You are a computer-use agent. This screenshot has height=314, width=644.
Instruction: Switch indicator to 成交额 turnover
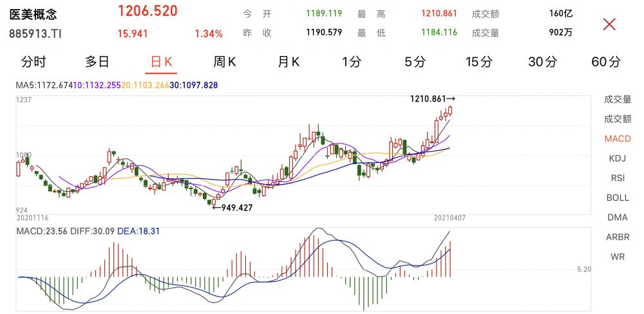coord(618,118)
